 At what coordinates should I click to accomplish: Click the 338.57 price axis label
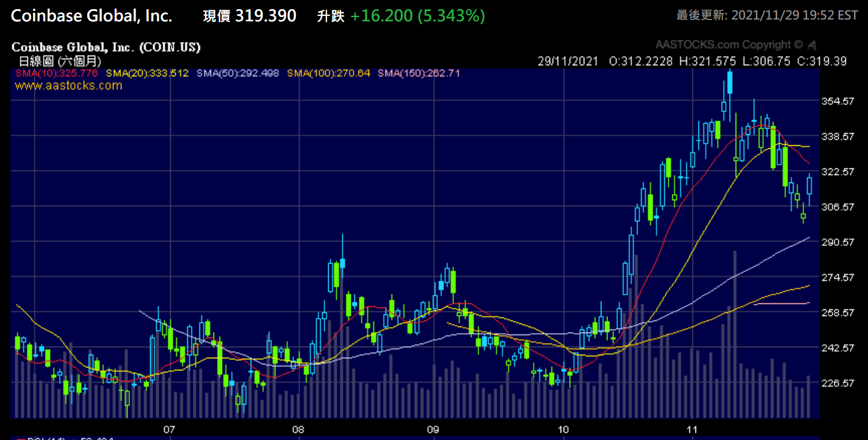point(837,137)
